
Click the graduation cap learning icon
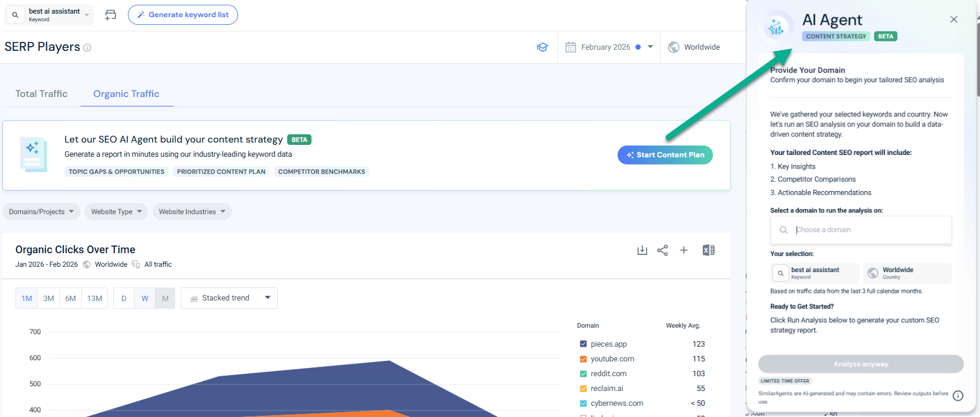(542, 47)
